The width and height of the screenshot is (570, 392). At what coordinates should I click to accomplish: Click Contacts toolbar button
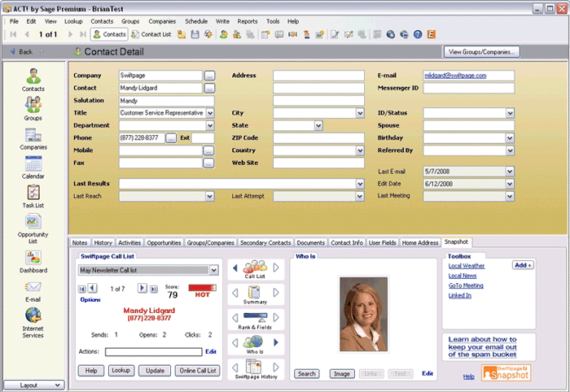click(109, 34)
